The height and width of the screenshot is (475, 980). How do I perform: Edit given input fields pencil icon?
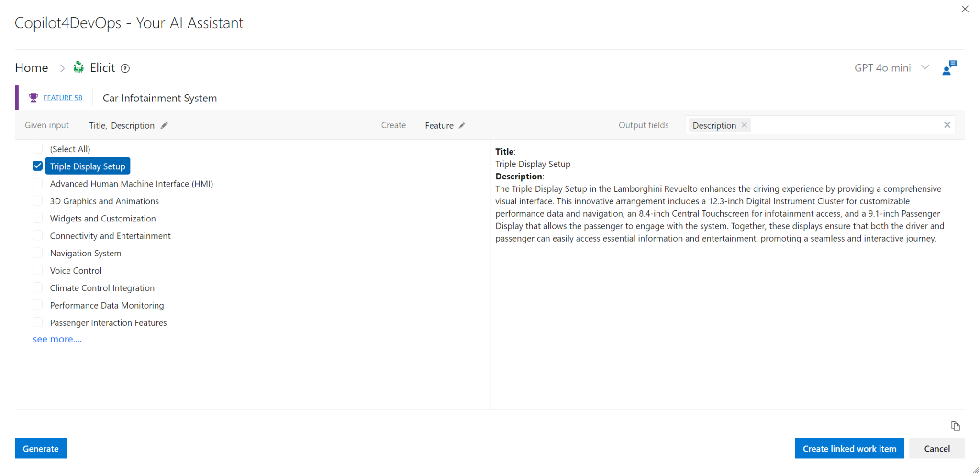coord(164,125)
